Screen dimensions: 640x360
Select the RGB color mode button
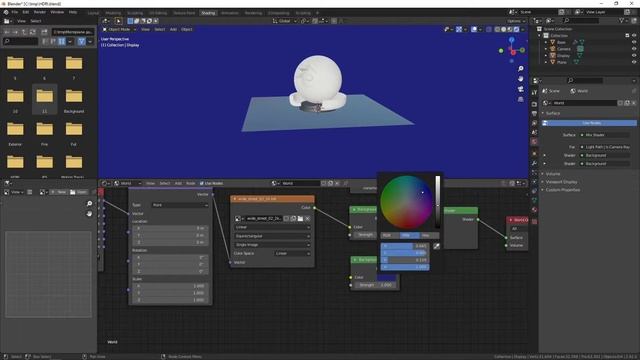click(x=390, y=236)
